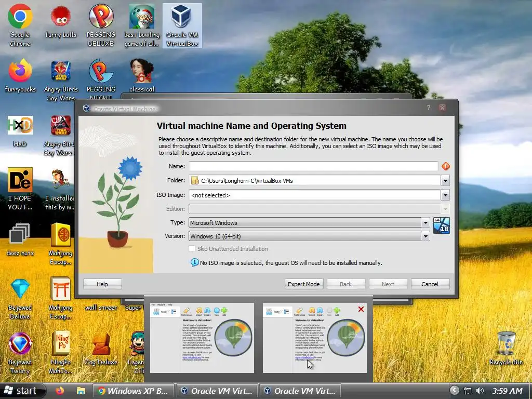The width and height of the screenshot is (532, 399).
Task: Open the folder icon in the taskbar quick launch
Action: tap(81, 391)
